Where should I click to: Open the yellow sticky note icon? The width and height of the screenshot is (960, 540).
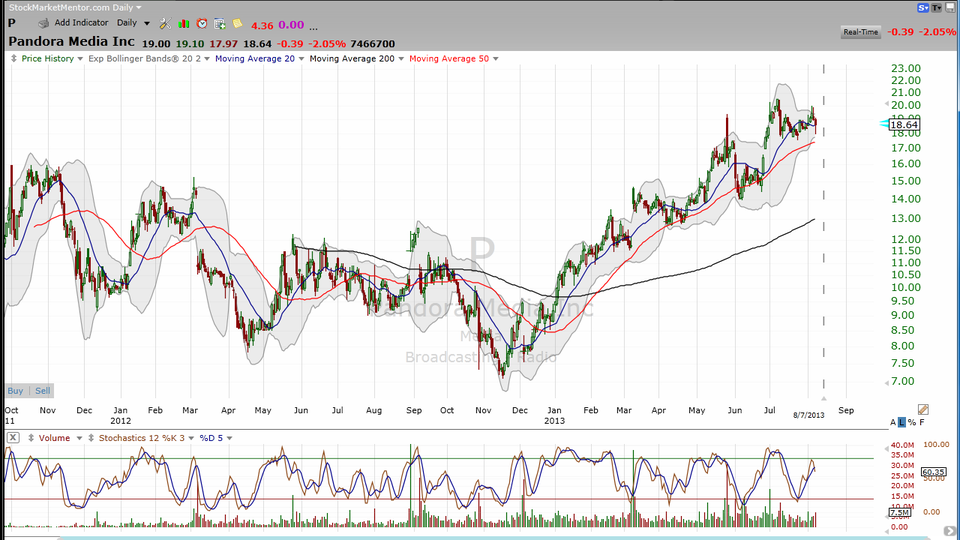point(237,24)
